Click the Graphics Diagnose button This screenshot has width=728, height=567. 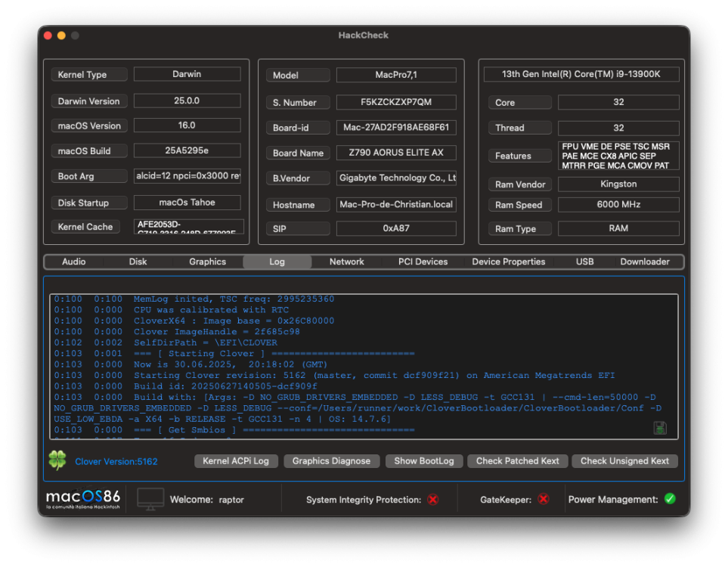click(332, 461)
